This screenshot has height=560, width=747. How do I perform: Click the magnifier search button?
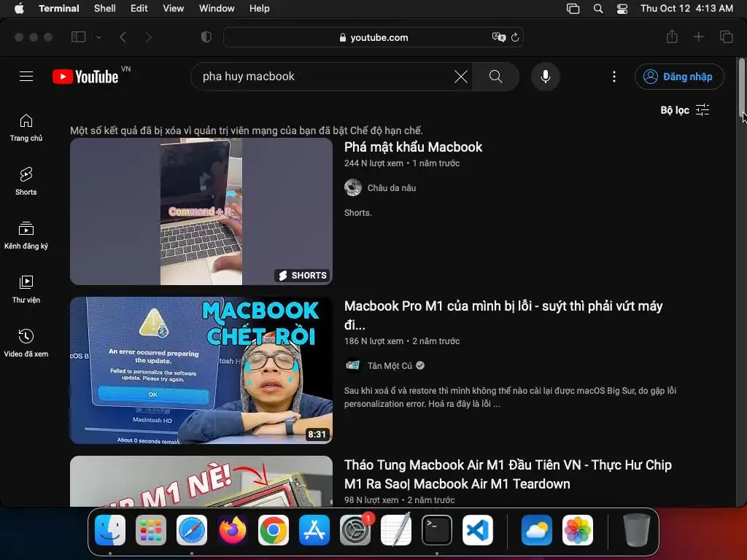point(495,76)
